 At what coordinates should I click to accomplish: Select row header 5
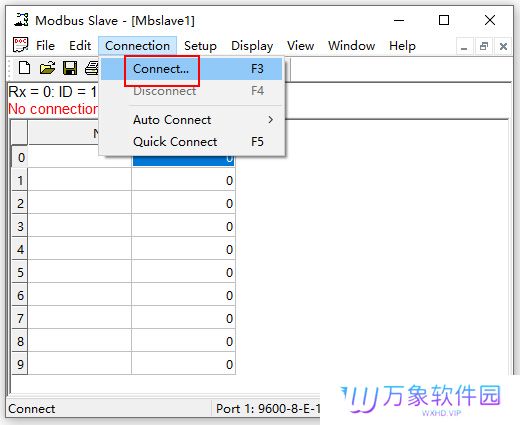20,272
